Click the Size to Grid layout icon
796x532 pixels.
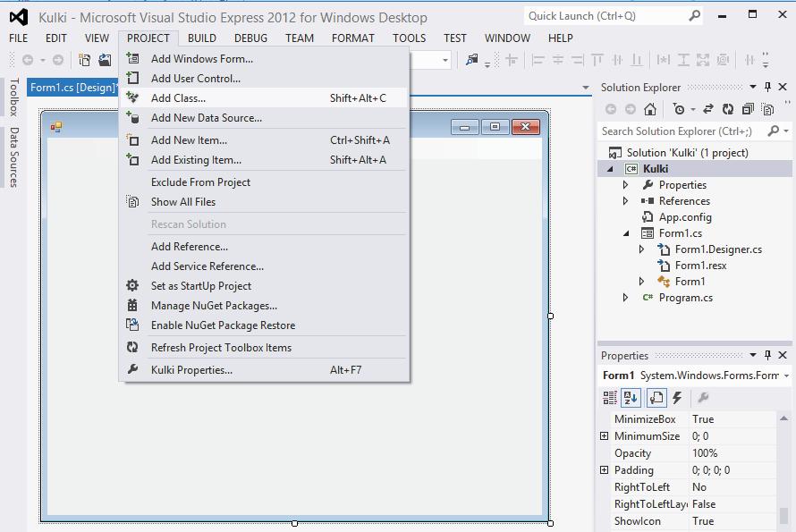[x=723, y=60]
